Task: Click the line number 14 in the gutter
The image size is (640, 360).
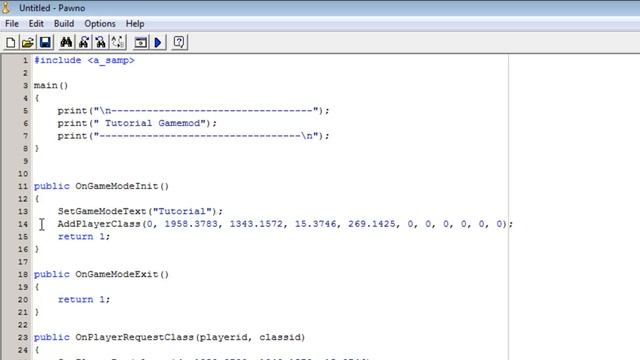Action: click(x=23, y=224)
